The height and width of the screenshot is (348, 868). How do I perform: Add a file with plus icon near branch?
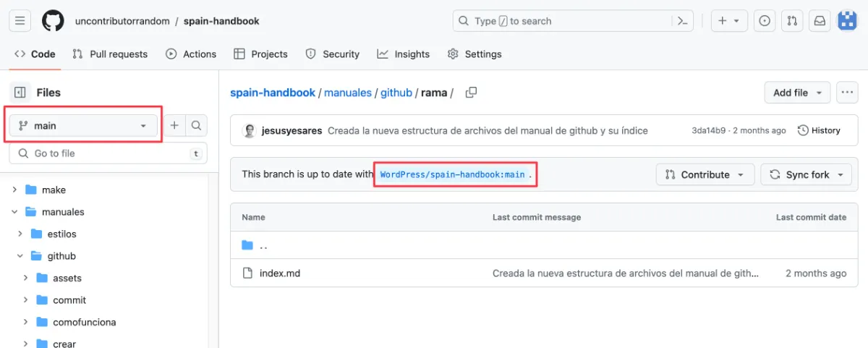pyautogui.click(x=174, y=125)
